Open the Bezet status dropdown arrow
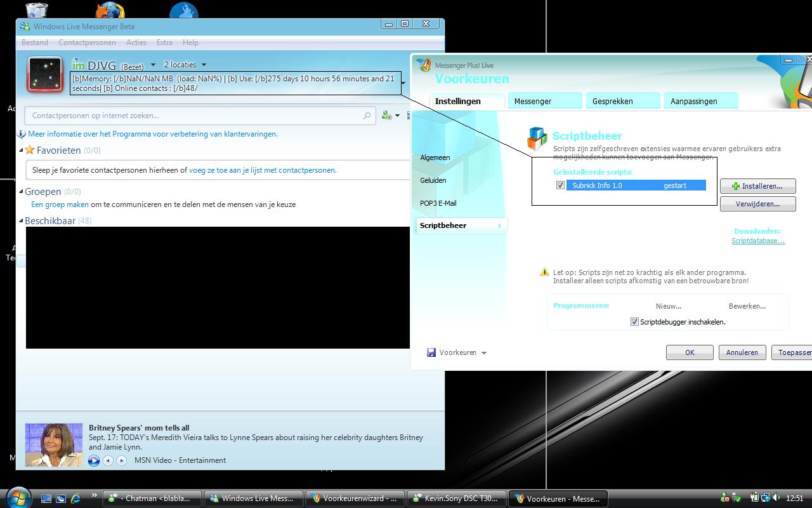812x508 pixels. pos(153,65)
